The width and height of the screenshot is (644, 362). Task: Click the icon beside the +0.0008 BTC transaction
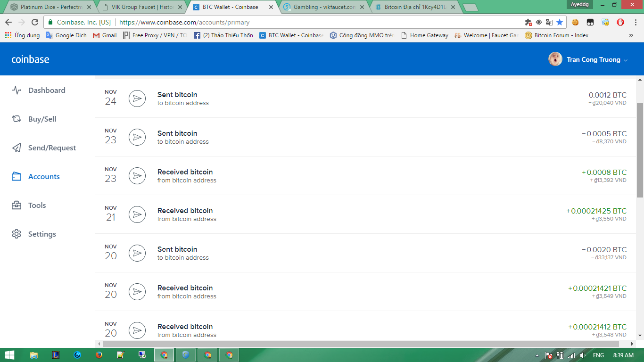[x=137, y=176]
